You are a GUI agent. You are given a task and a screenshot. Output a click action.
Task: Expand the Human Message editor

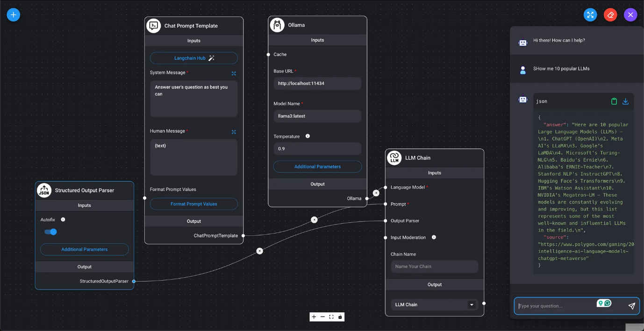tap(234, 132)
